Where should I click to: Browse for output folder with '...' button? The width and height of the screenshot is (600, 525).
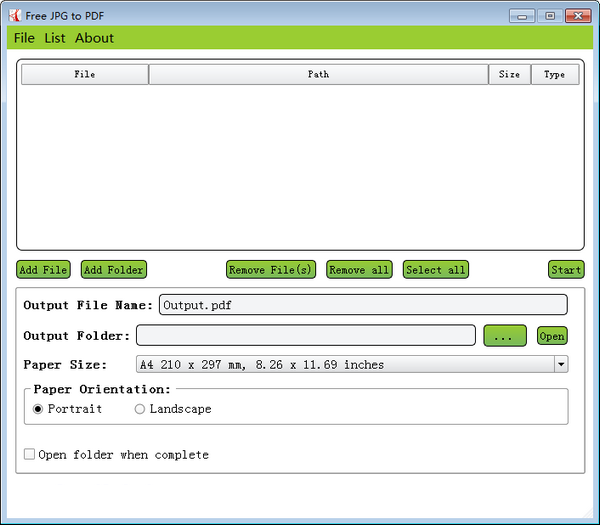pyautogui.click(x=505, y=336)
